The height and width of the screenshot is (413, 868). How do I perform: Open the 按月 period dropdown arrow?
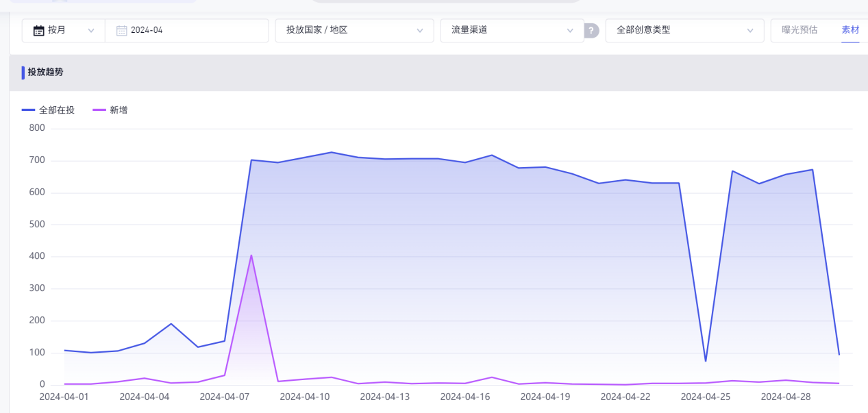(x=91, y=30)
